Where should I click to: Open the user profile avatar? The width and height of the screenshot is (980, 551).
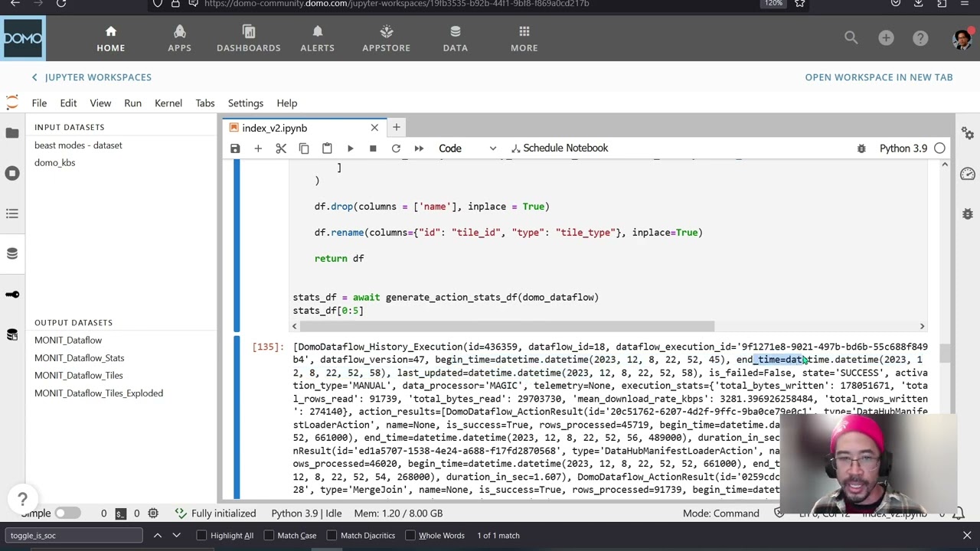[962, 37]
